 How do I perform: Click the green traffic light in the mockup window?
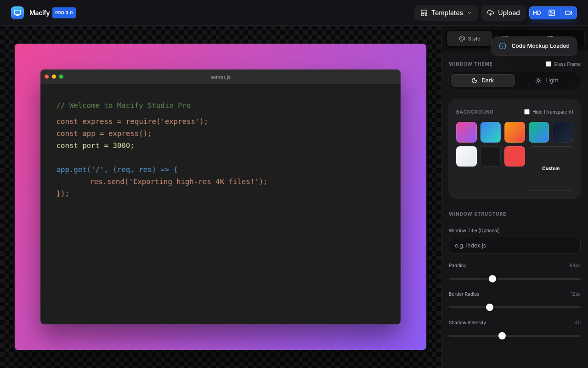pos(61,77)
